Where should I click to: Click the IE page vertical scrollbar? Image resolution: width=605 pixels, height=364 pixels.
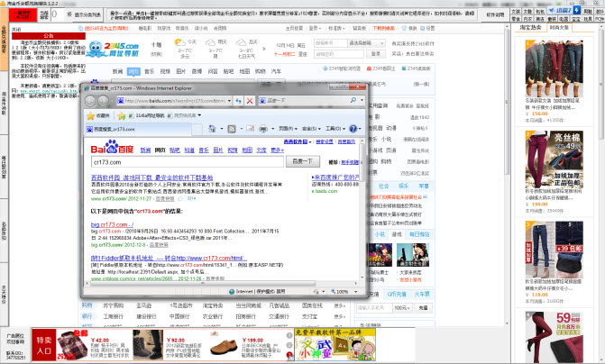[362, 208]
